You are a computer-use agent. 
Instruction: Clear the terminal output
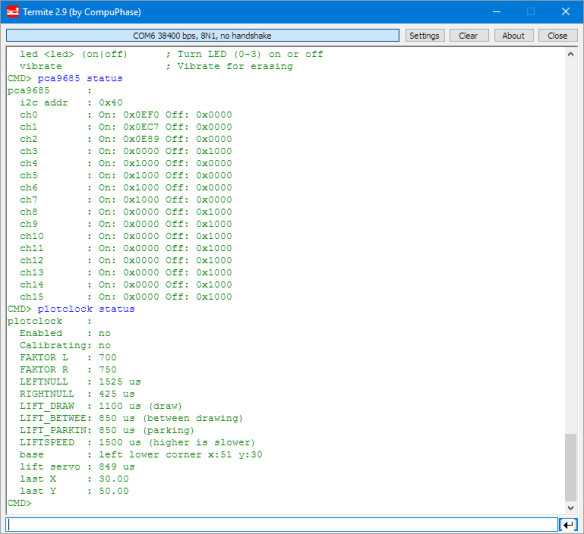point(469,36)
